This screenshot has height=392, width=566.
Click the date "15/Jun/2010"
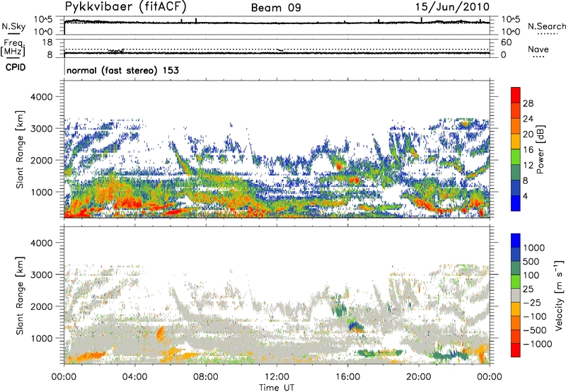click(453, 7)
